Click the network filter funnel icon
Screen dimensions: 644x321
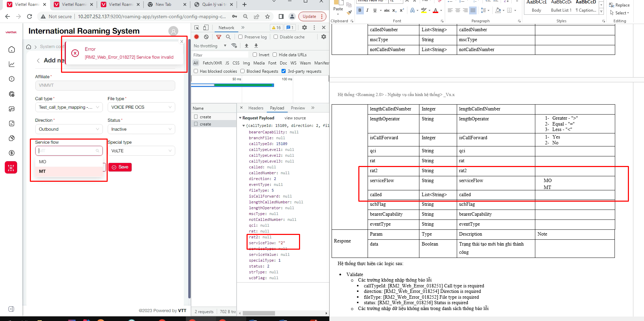pyautogui.click(x=218, y=37)
